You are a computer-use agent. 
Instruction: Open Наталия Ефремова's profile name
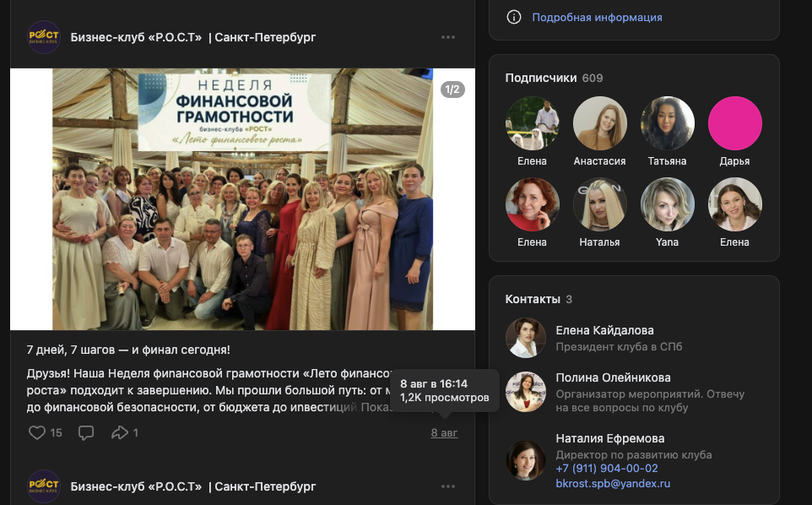point(610,438)
